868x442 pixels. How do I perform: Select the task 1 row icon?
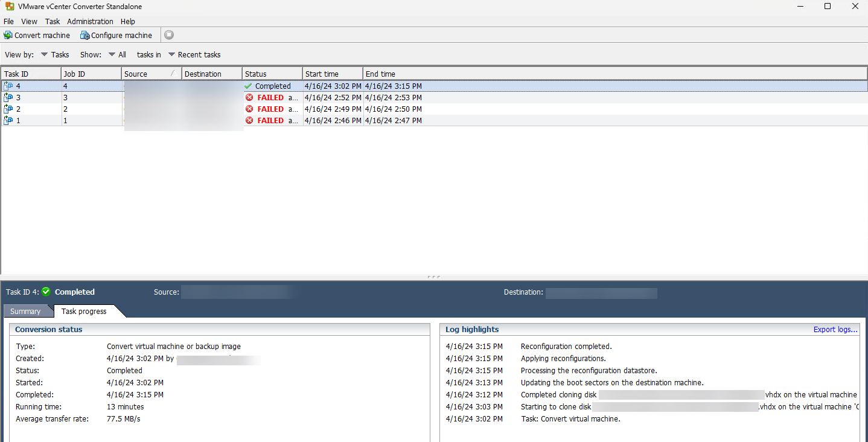click(x=8, y=121)
